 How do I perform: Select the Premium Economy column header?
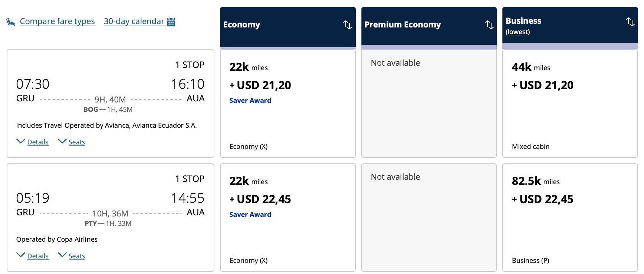[x=429, y=26]
